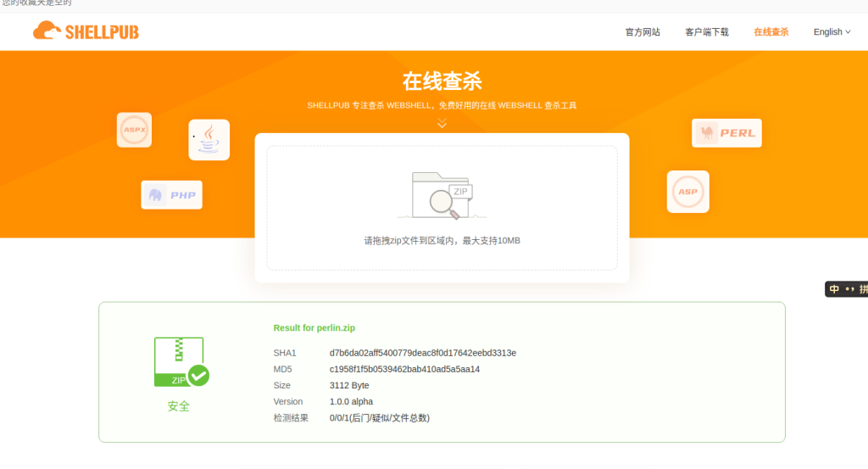The width and height of the screenshot is (868, 469).
Task: Click the input method indicator 中
Action: [834, 289]
